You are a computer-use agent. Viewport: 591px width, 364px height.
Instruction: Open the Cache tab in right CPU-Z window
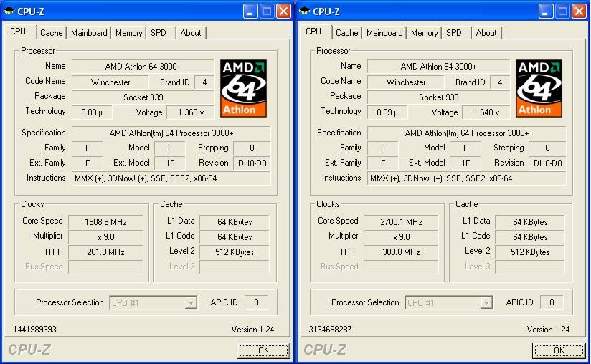click(x=346, y=33)
